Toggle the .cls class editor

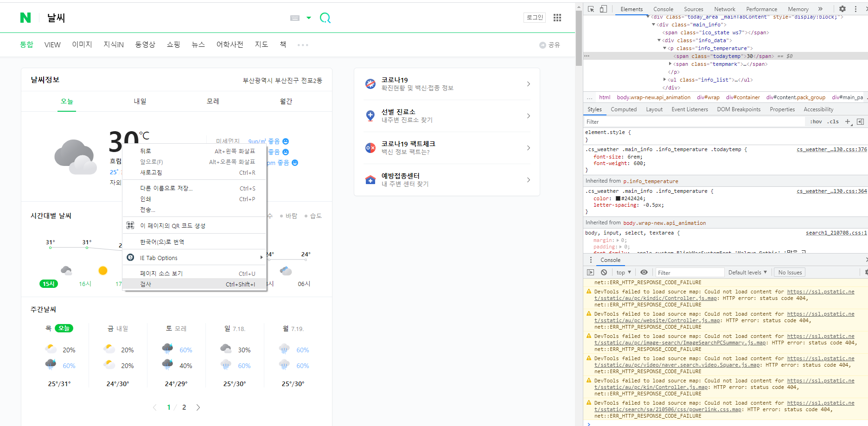tap(833, 121)
